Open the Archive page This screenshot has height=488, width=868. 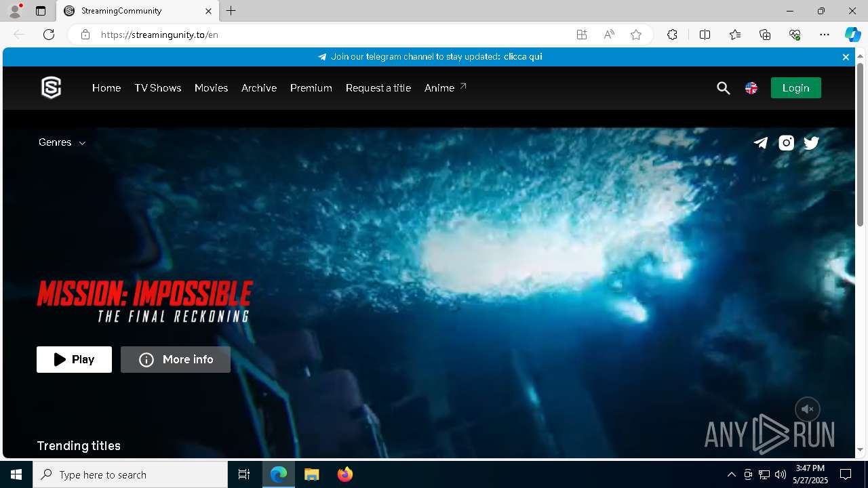(x=259, y=88)
